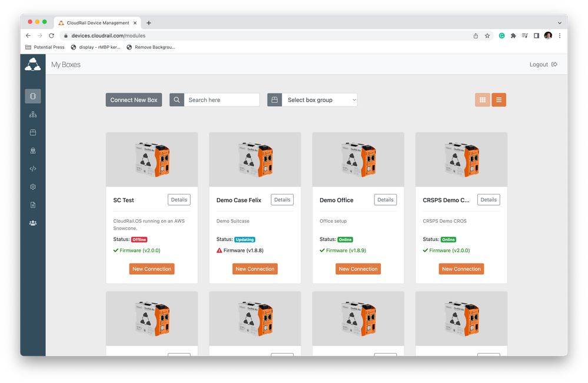
Task: Open the operator person sidebar icon
Action: 33,151
